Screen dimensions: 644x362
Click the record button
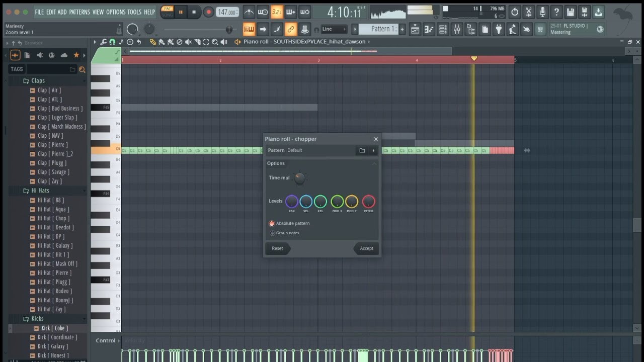(x=208, y=12)
